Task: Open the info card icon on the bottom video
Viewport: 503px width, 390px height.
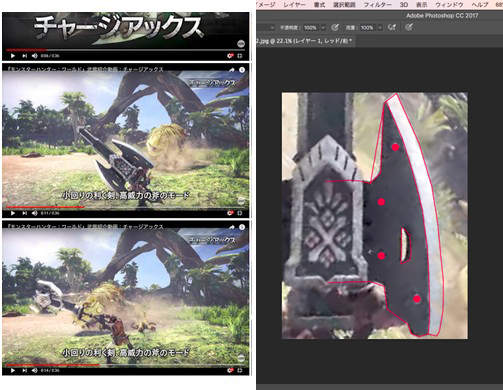Action: (x=242, y=227)
